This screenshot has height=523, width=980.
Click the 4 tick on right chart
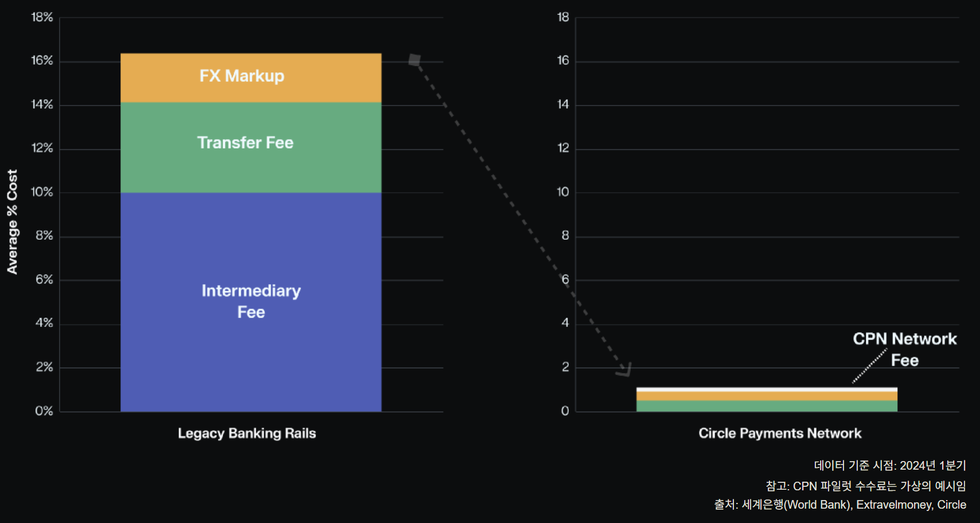(565, 323)
